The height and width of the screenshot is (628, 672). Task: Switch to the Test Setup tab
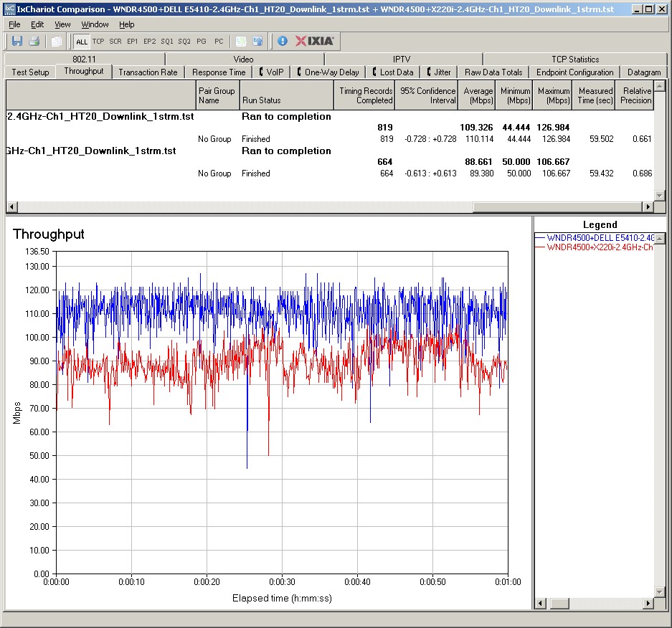click(x=30, y=72)
